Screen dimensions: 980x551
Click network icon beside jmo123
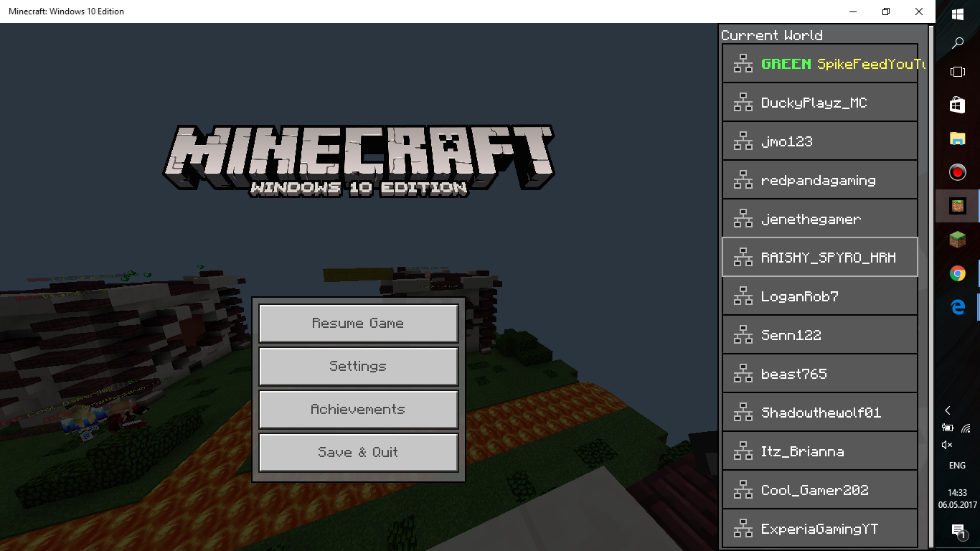coord(743,141)
